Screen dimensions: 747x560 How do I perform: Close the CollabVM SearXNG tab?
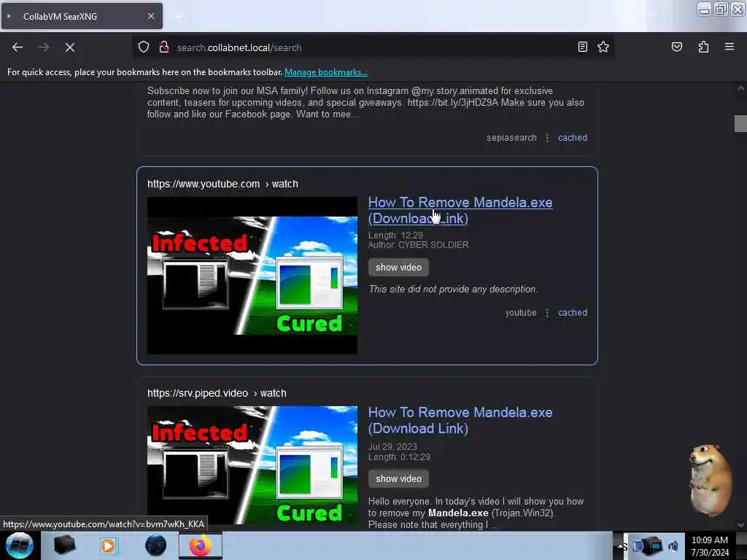151,16
